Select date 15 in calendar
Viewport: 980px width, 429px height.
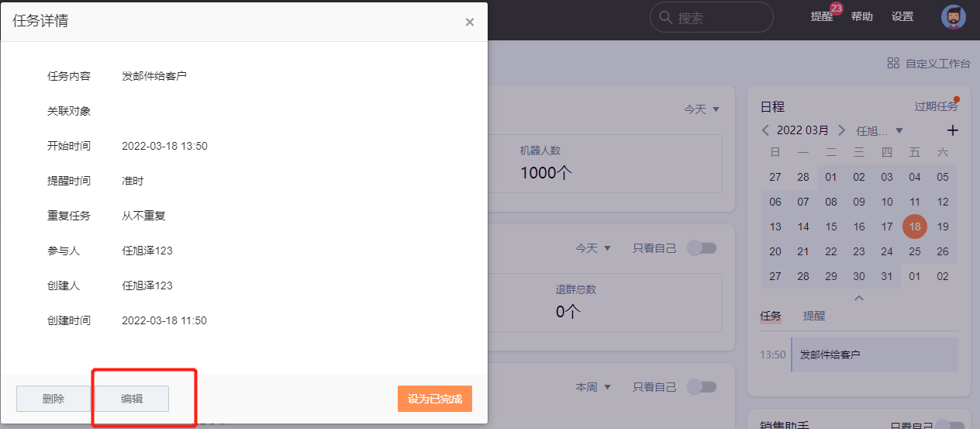tap(831, 227)
